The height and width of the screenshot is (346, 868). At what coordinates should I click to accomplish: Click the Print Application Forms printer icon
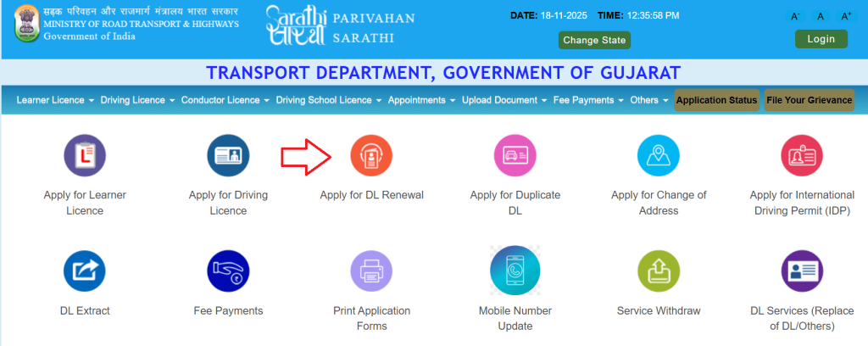pyautogui.click(x=371, y=271)
